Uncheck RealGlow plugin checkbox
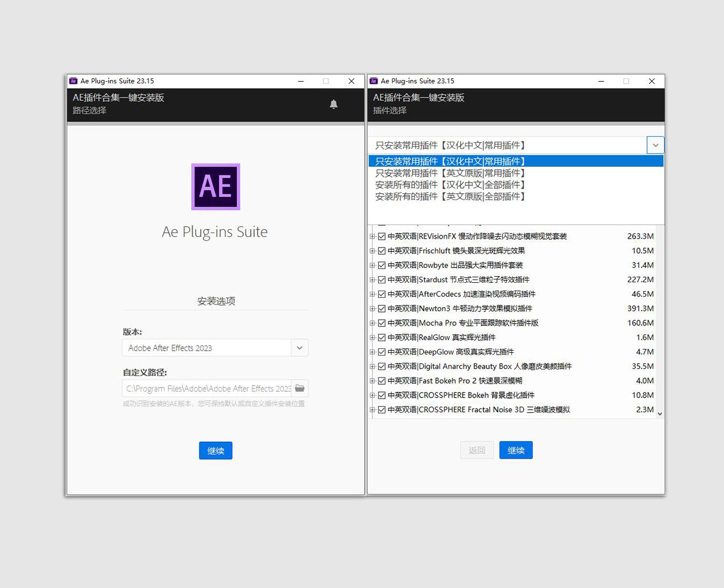 382,338
